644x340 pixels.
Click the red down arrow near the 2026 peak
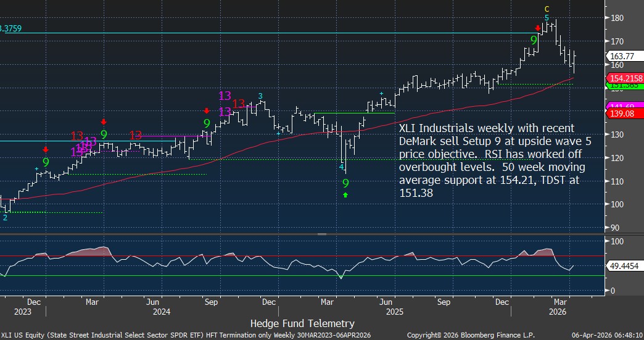point(538,28)
